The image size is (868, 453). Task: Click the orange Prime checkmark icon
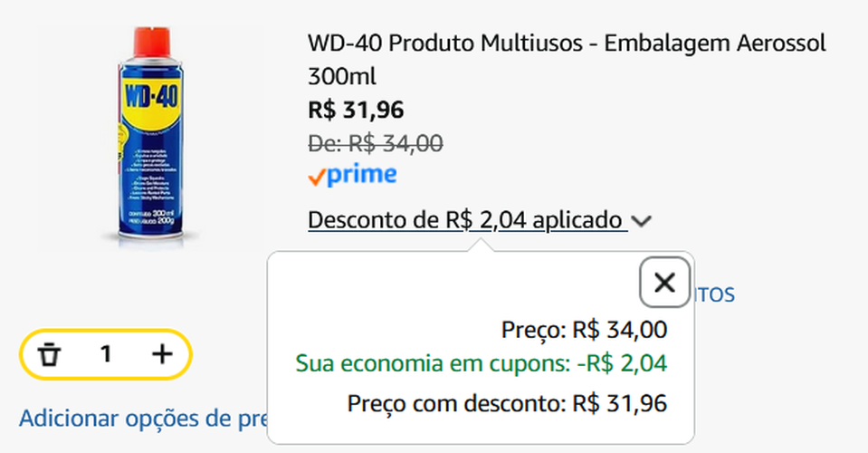point(316,177)
